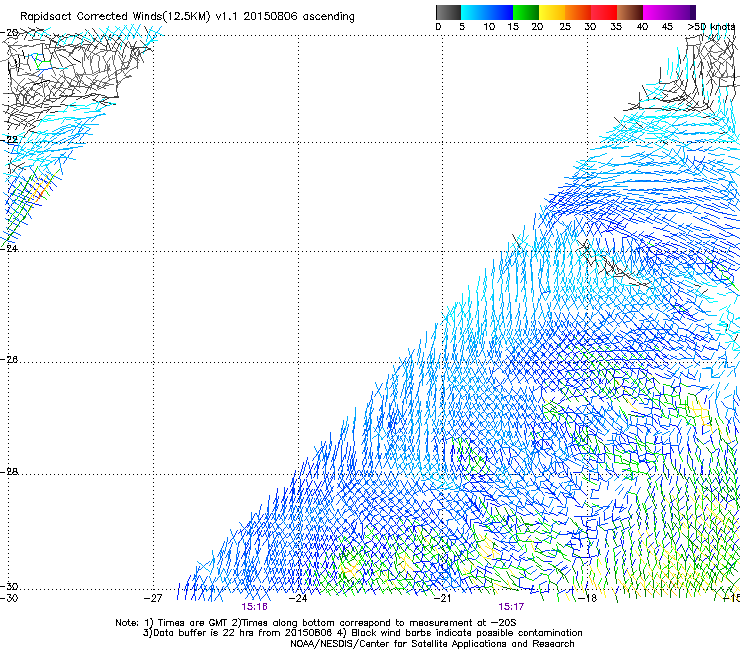Click the -24 longitude axis label

298,598
